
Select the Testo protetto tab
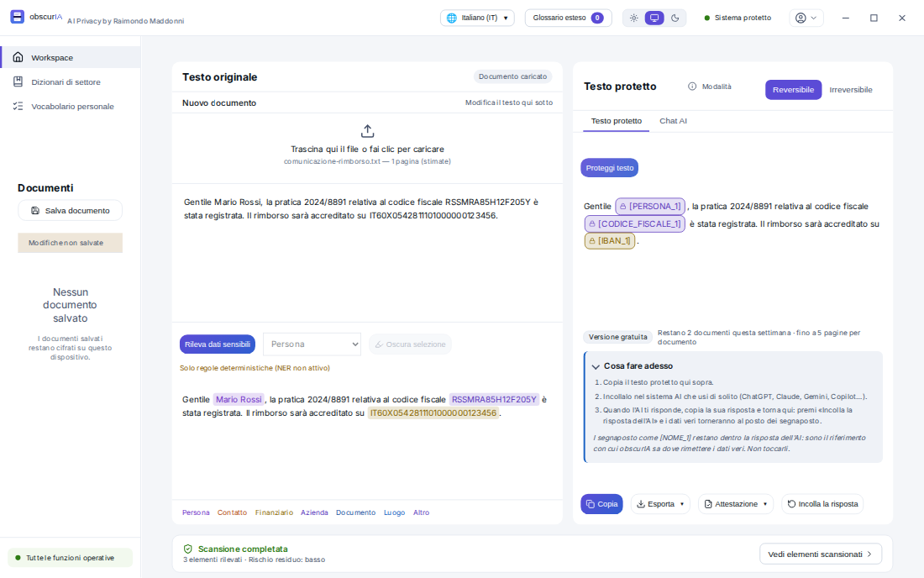point(616,121)
